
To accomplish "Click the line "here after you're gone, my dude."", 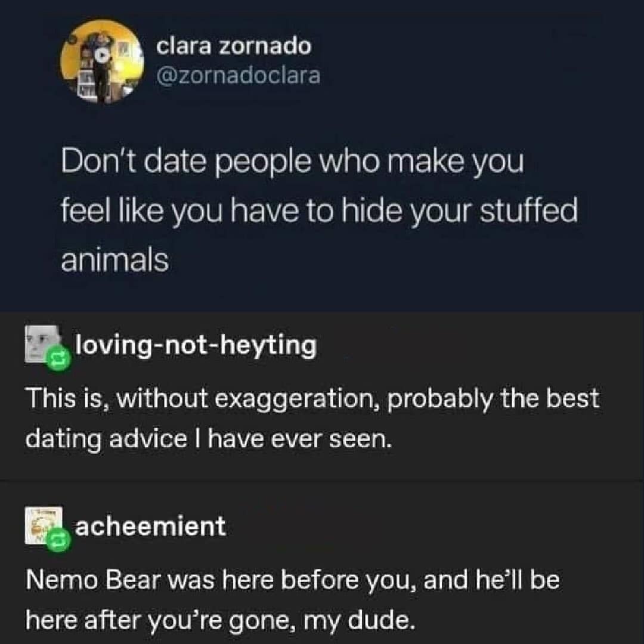I will (219, 621).
